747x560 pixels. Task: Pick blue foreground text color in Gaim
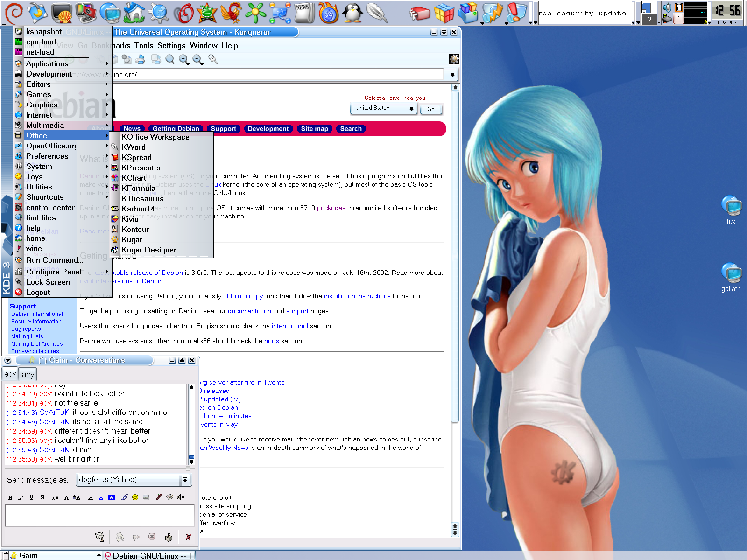pos(101,497)
